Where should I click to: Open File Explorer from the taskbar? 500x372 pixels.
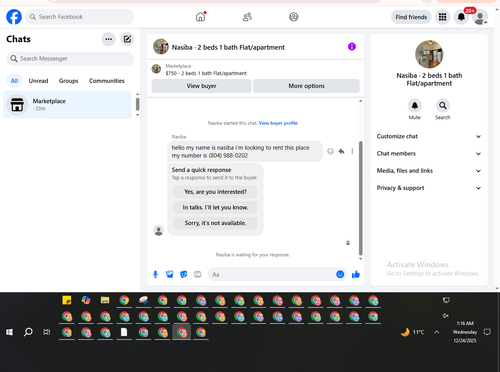(x=105, y=300)
